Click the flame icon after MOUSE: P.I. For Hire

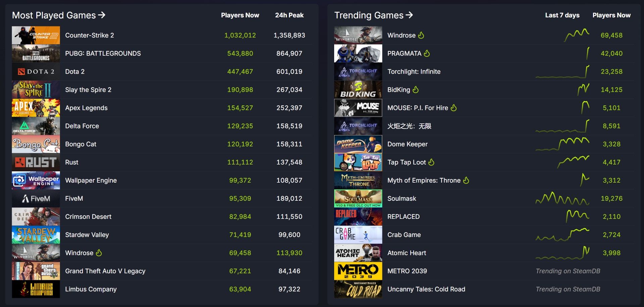click(454, 108)
